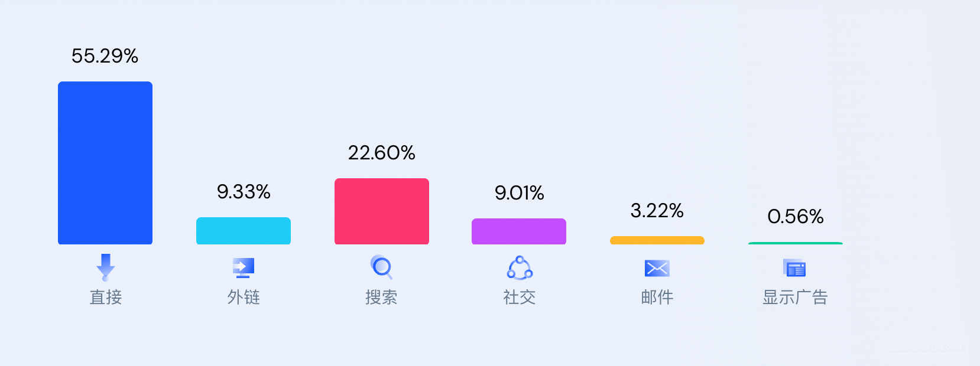Click the 直接 label
980x366 pixels.
point(106,297)
